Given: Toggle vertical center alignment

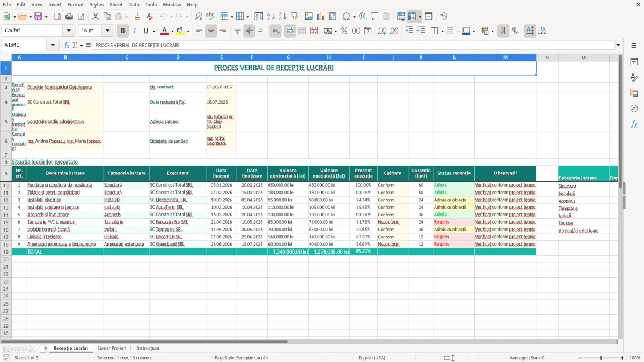Looking at the screenshot, I should click(249, 31).
